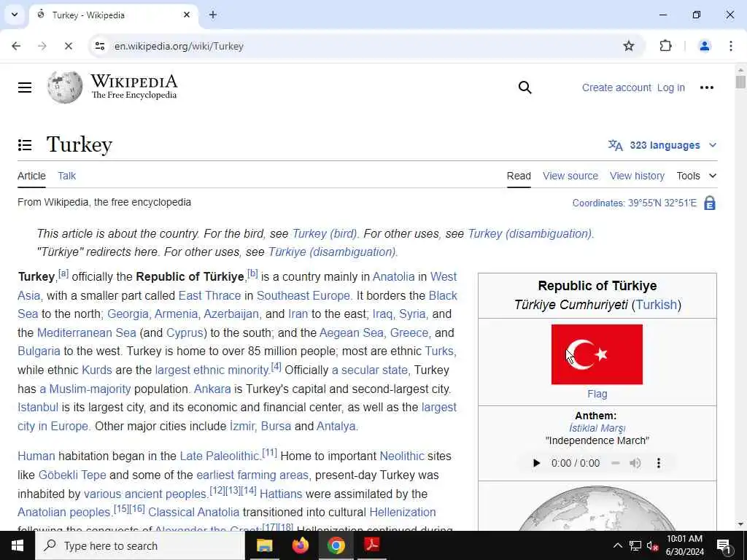This screenshot has height=560, width=747.
Task: Open the tab search dropdown arrow
Action: pos(15,15)
